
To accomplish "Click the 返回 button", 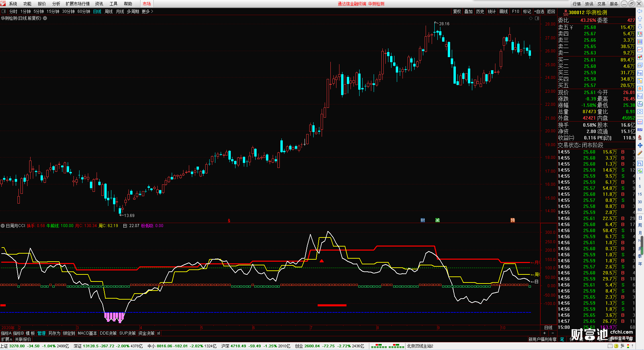I will (551, 11).
